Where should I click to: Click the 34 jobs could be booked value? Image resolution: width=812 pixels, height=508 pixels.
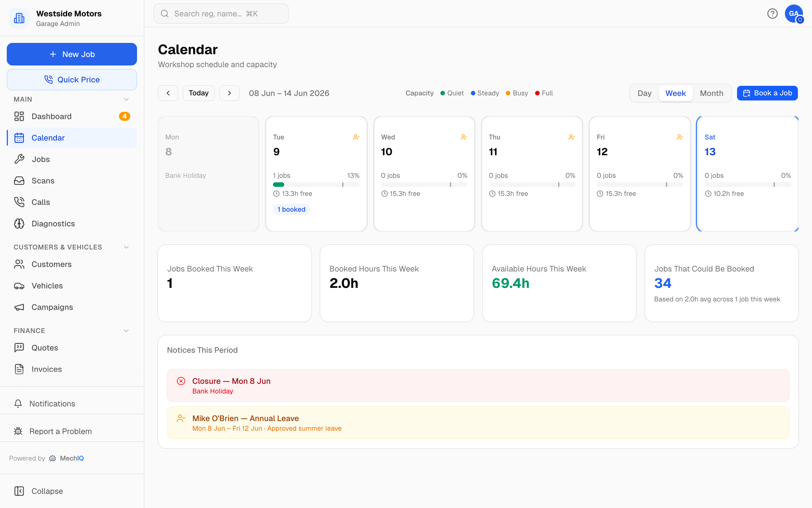pyautogui.click(x=663, y=283)
